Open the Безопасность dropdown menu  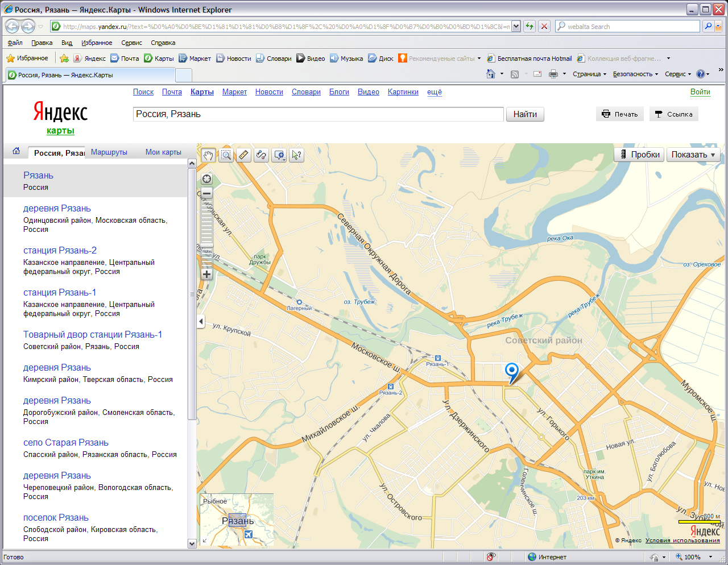coord(635,74)
